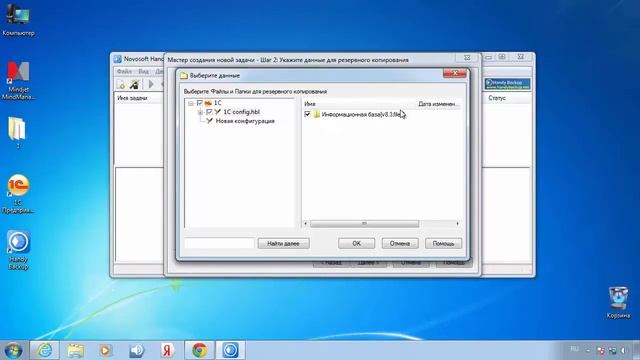
Task: Launch Internet Explorer from taskbar
Action: click(x=44, y=350)
